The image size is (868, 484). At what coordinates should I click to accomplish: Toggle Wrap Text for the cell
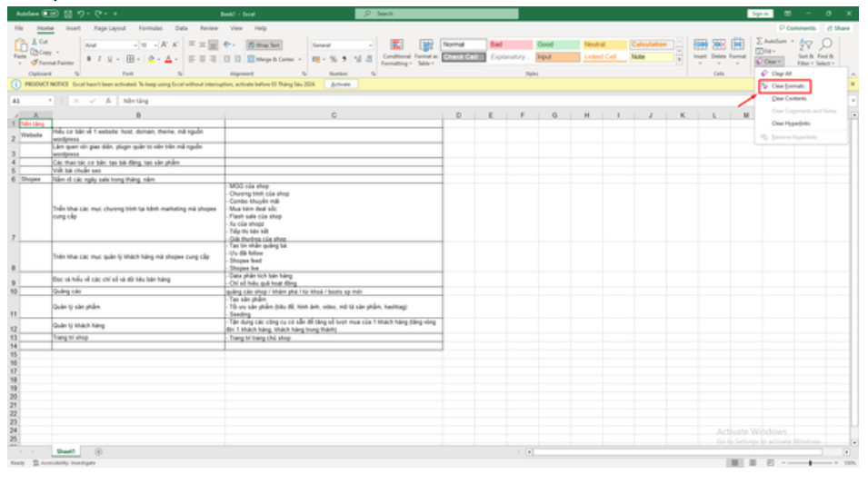pos(267,44)
